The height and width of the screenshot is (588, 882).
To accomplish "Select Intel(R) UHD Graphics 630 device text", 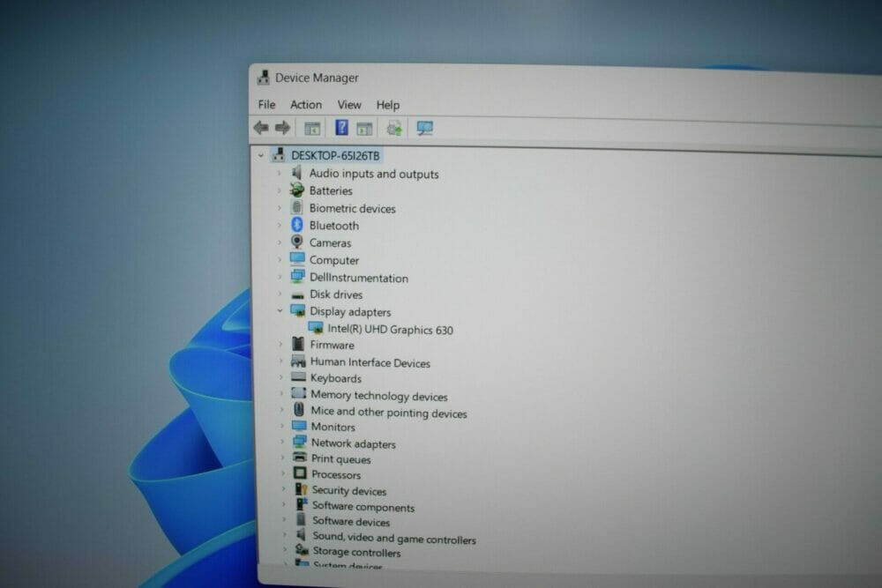I will pyautogui.click(x=391, y=330).
